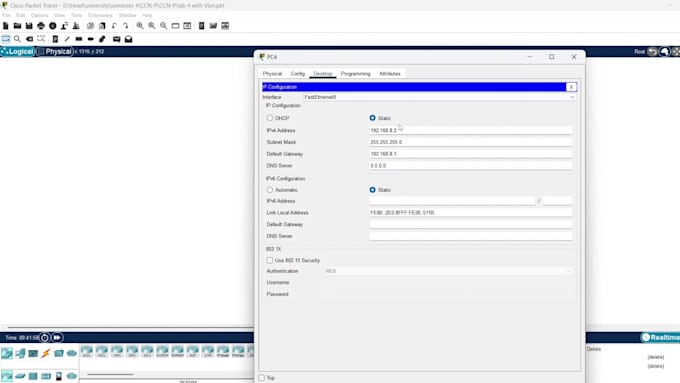Undo the last action

click(114, 26)
